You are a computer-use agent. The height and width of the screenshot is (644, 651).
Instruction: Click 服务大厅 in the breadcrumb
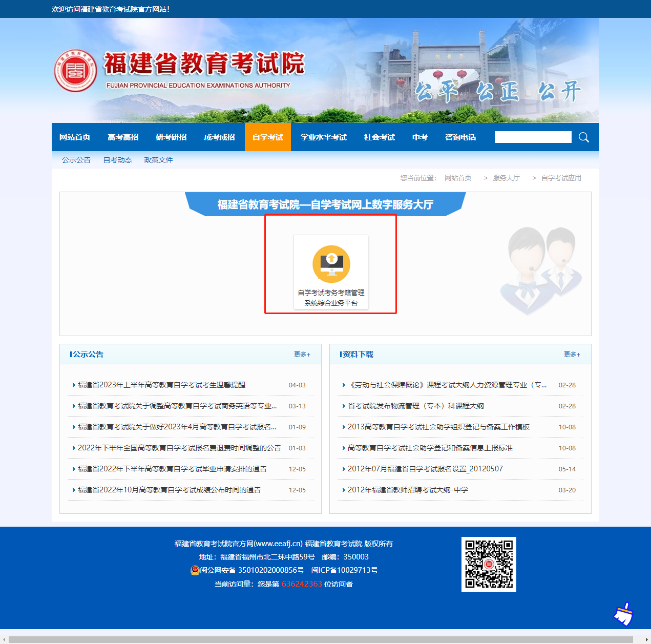[506, 178]
